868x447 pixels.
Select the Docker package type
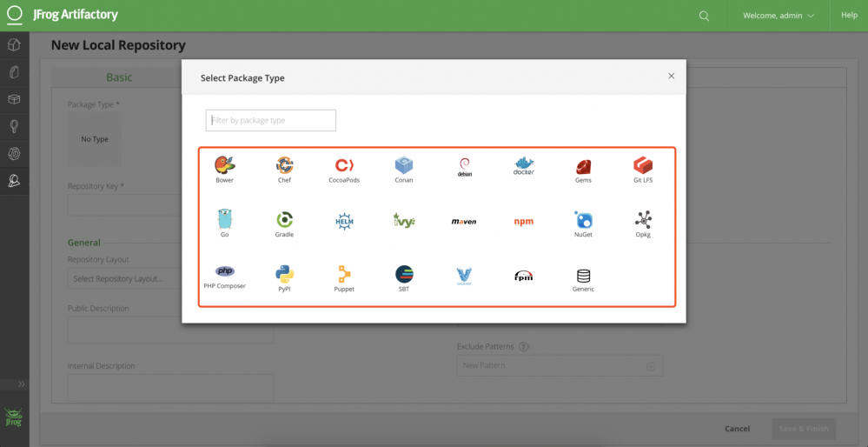tap(524, 168)
